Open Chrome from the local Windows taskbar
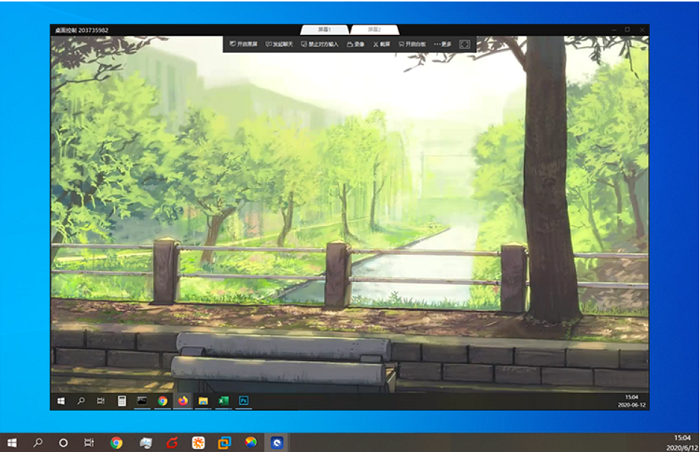 click(x=117, y=442)
